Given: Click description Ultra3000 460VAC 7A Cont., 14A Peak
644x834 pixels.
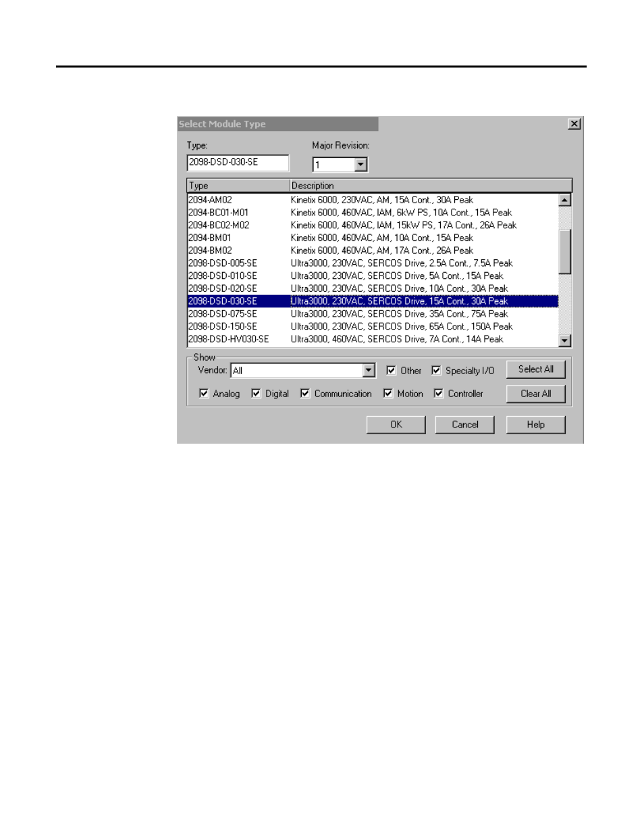Looking at the screenshot, I should tap(397, 339).
